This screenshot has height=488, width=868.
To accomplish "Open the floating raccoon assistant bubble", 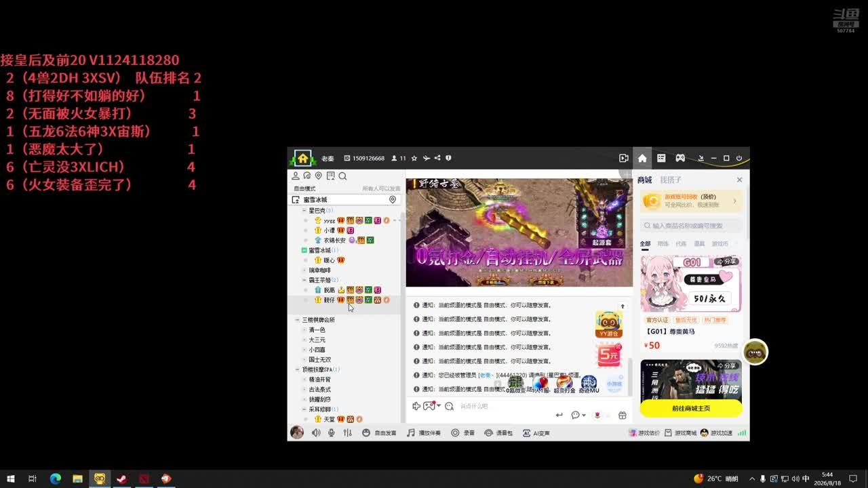I will coord(755,352).
